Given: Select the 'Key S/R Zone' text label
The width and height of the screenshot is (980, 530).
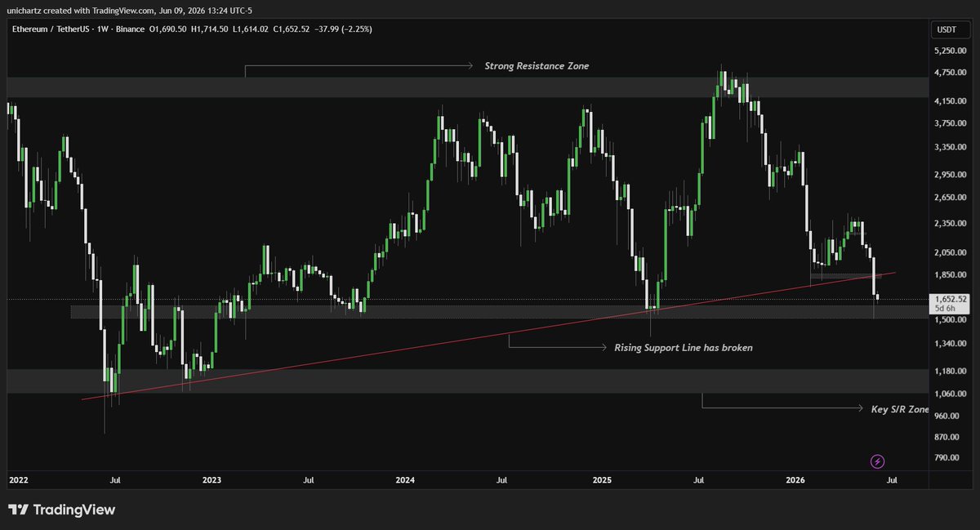Looking at the screenshot, I should (901, 409).
